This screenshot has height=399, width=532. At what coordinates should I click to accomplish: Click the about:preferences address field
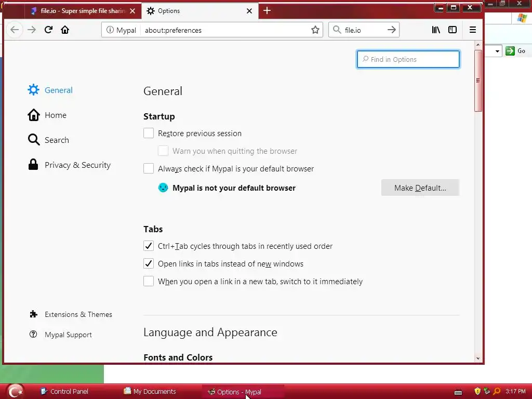(225, 30)
